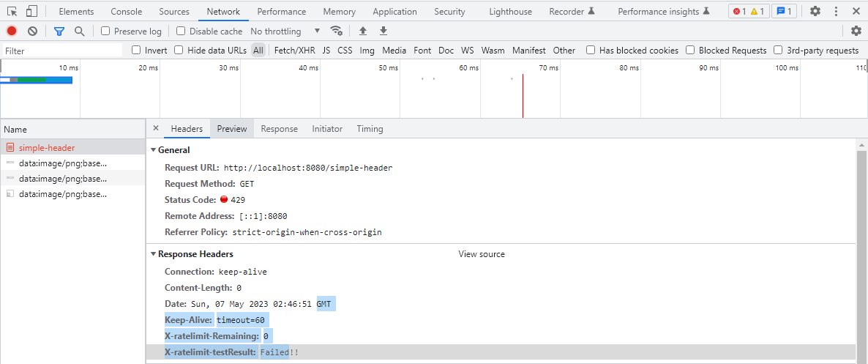This screenshot has width=868, height=364.
Task: Click the Name column header
Action: [72, 129]
